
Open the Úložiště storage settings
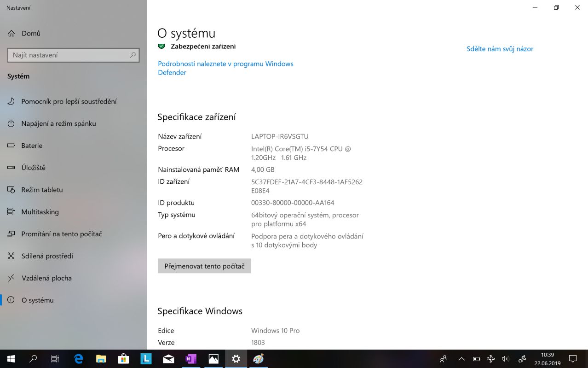click(x=74, y=168)
